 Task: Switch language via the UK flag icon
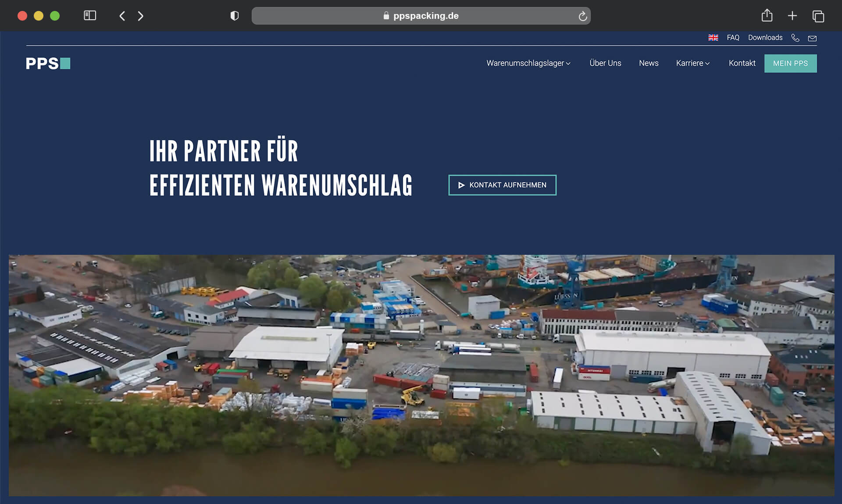tap(713, 38)
